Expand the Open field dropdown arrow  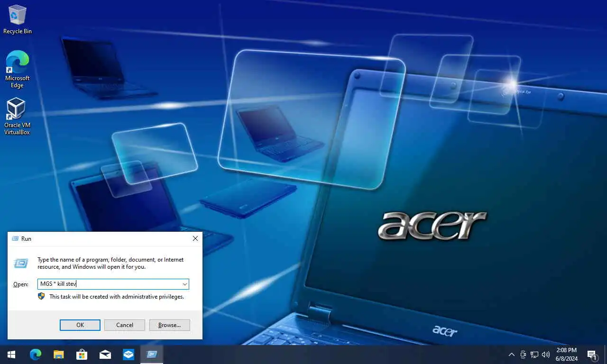coord(184,284)
